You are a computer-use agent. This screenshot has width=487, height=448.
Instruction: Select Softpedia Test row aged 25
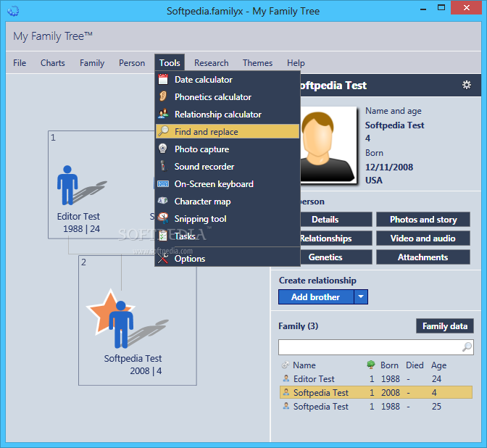tap(376, 406)
